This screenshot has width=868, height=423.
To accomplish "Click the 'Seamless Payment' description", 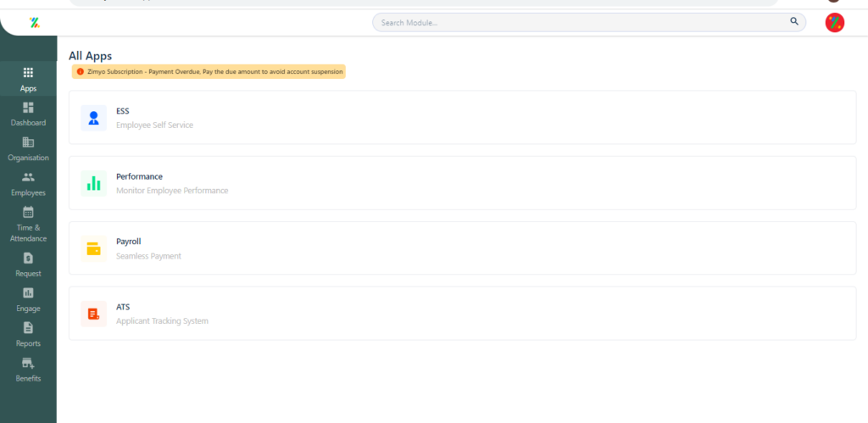I will point(148,256).
